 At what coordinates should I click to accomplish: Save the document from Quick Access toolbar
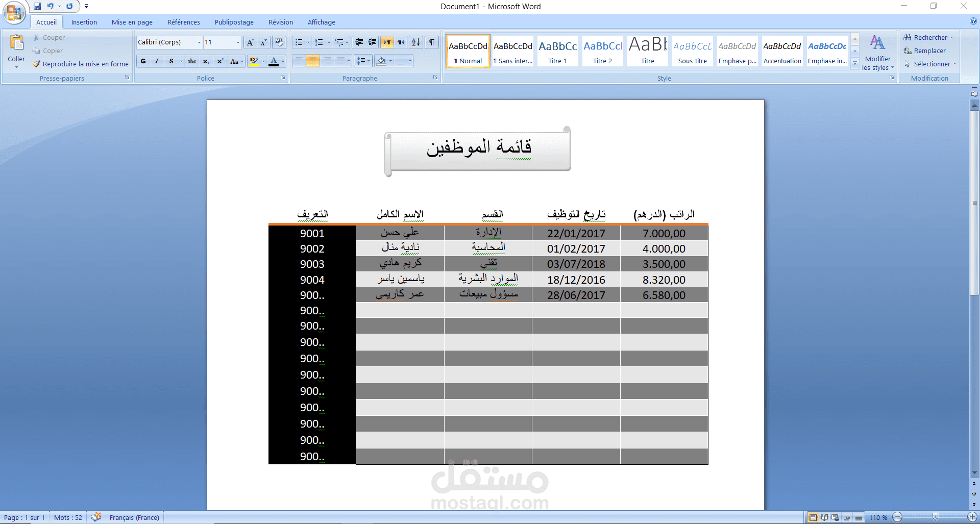37,6
